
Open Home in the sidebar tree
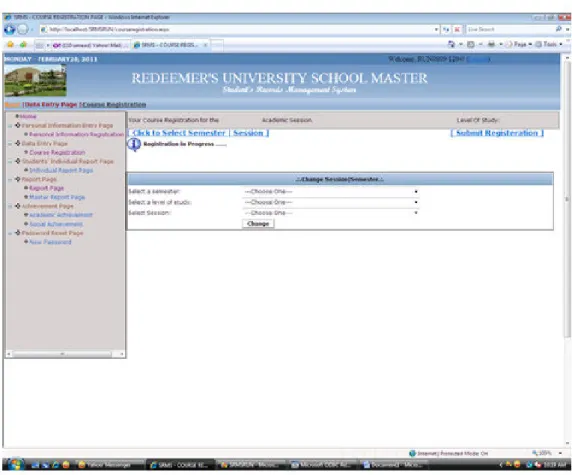pyautogui.click(x=28, y=116)
